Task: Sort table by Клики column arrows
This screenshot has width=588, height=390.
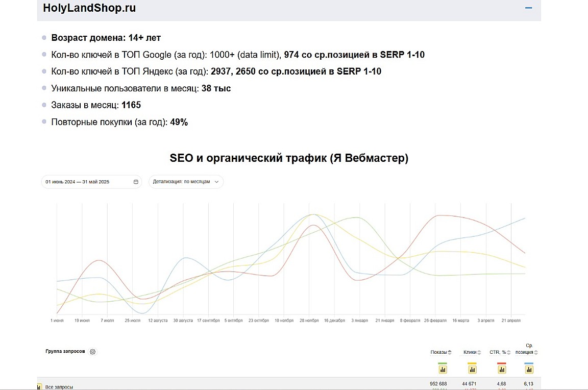Action: coord(479,352)
